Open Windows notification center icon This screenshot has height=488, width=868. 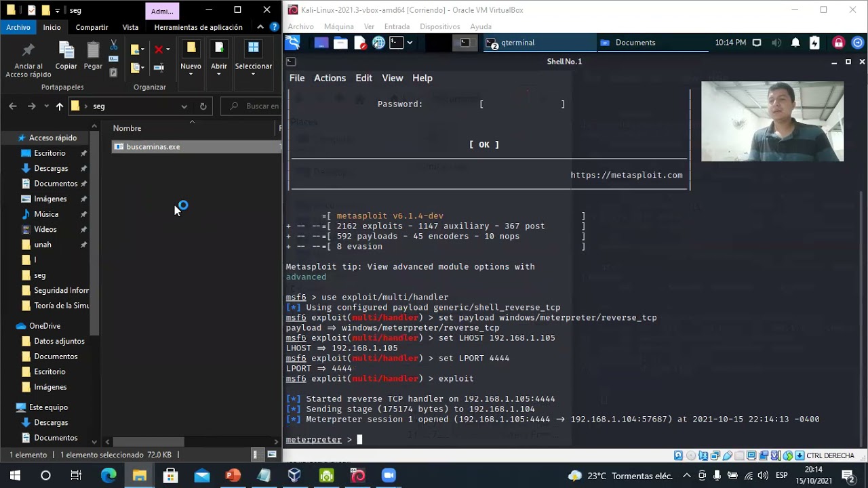click(x=848, y=476)
